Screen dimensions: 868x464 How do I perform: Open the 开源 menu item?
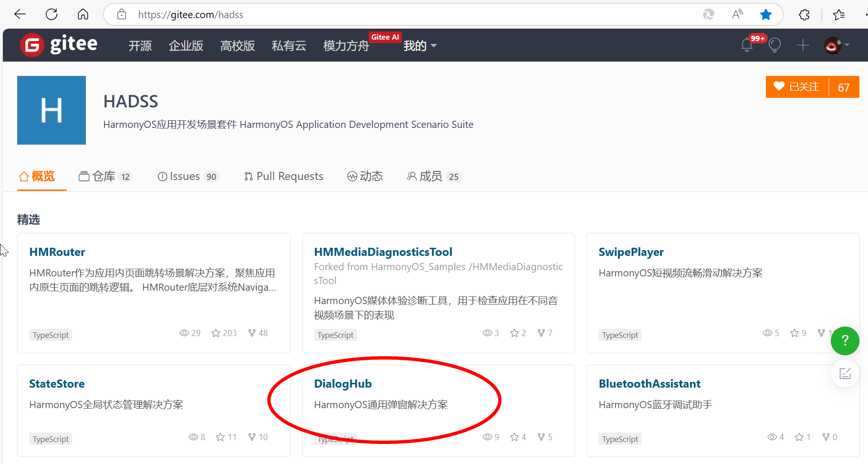[x=140, y=46]
